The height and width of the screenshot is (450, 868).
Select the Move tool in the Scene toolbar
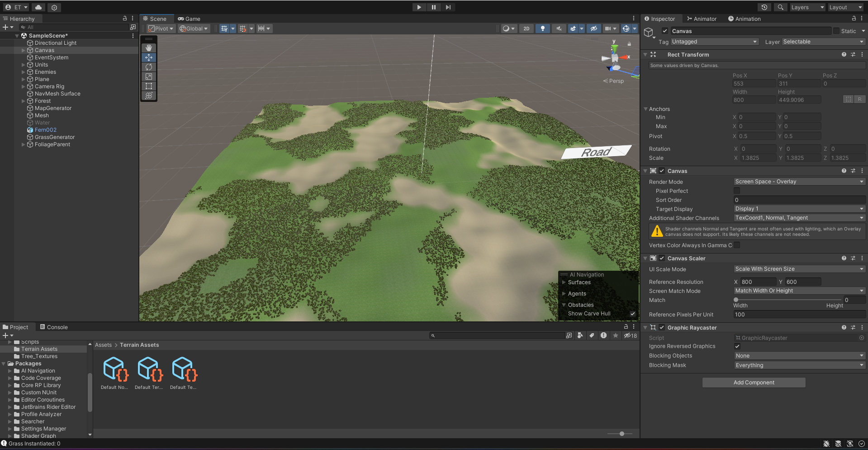[148, 57]
